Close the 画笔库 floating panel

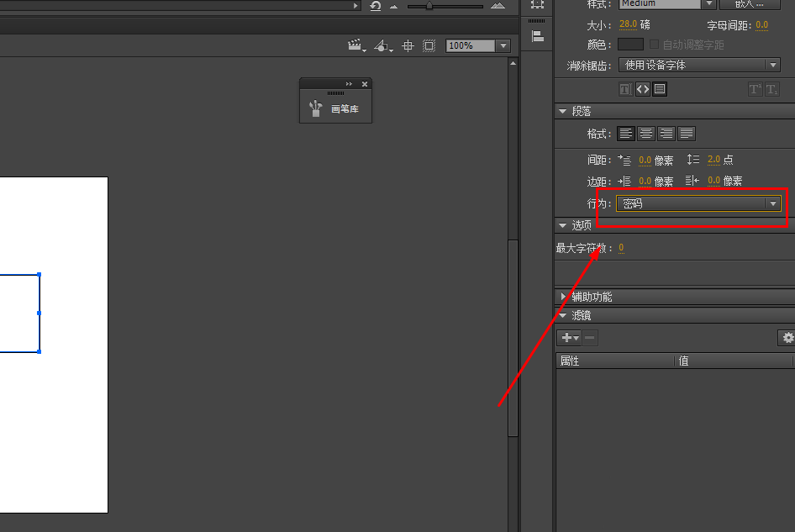[x=365, y=84]
